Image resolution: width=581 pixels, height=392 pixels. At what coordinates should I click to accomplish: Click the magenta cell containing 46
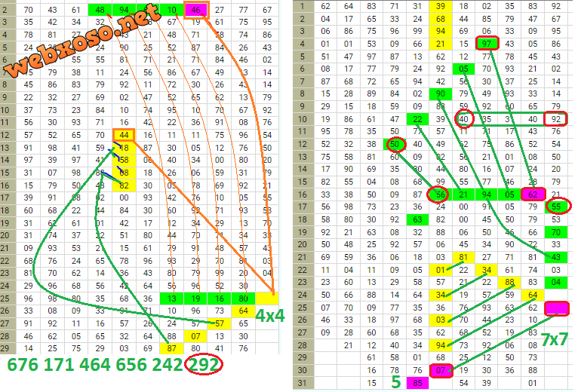(x=195, y=10)
